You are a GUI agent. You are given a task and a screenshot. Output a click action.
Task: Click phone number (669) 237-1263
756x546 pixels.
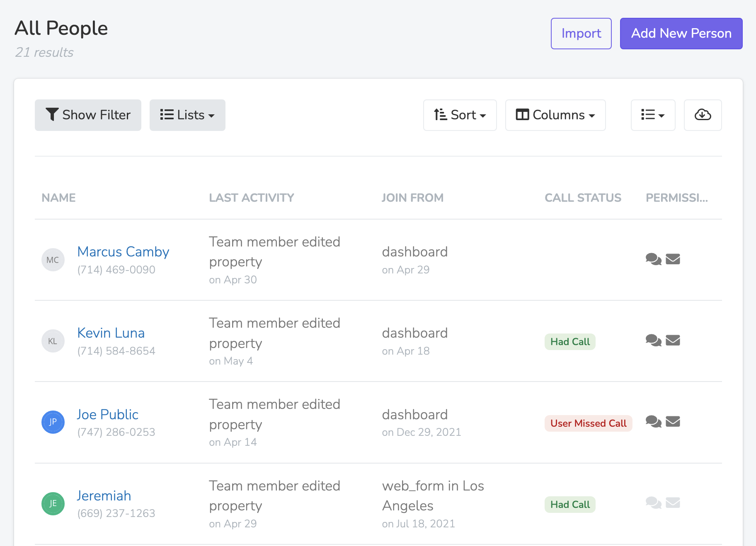[116, 513]
